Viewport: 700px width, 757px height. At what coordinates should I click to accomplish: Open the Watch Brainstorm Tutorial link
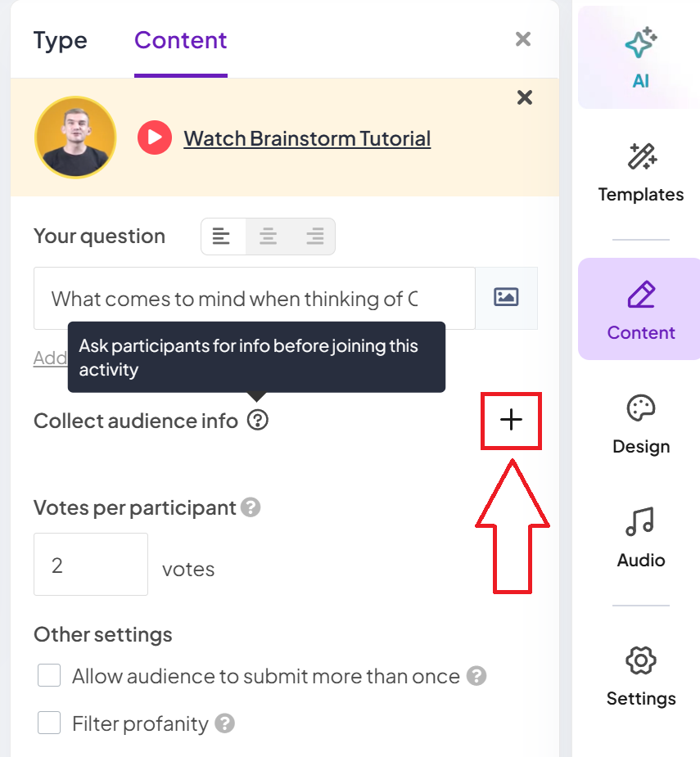307,138
